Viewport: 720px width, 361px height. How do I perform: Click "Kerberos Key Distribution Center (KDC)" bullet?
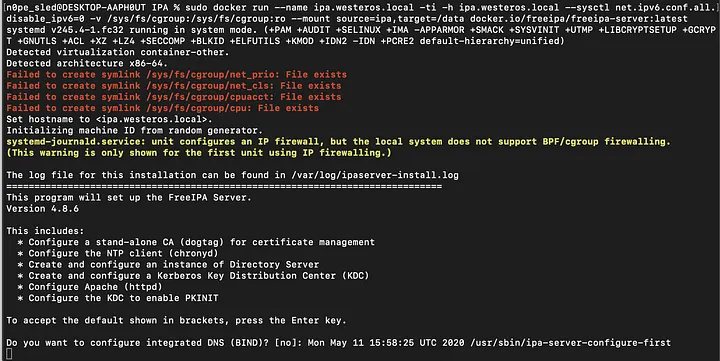(x=193, y=276)
